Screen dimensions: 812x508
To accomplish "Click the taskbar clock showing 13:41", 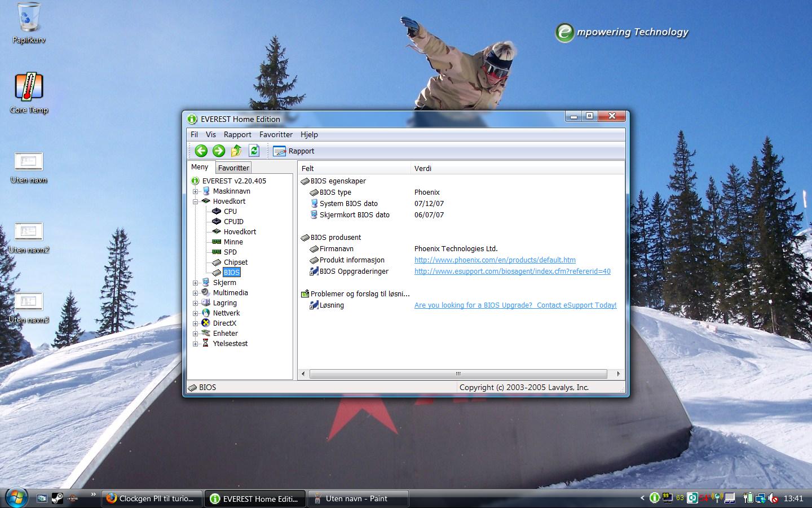I will (x=793, y=498).
